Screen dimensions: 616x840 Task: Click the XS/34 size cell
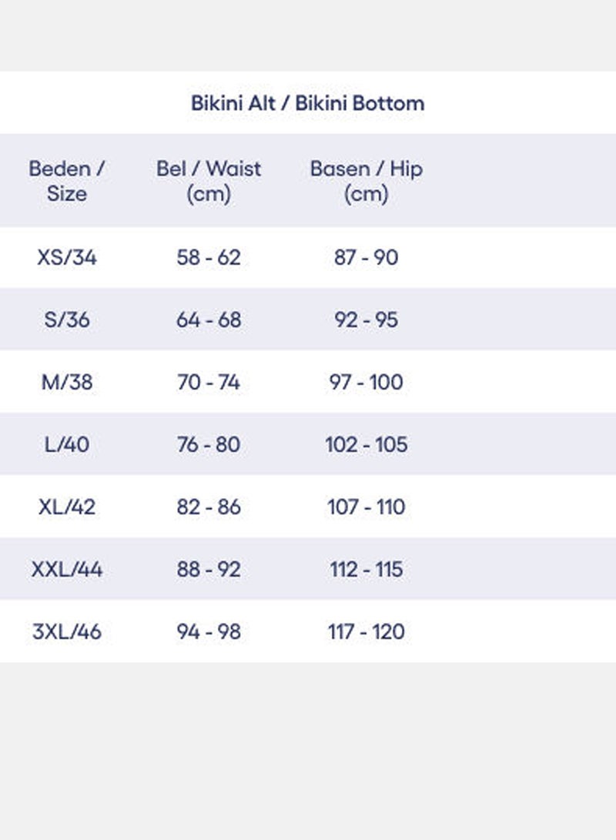[67, 258]
